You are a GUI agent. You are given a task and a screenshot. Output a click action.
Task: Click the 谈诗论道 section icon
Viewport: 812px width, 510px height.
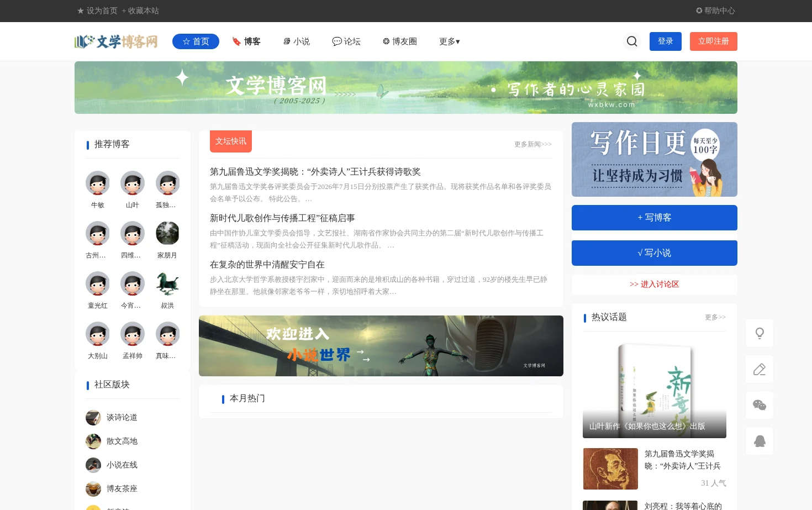(x=93, y=418)
